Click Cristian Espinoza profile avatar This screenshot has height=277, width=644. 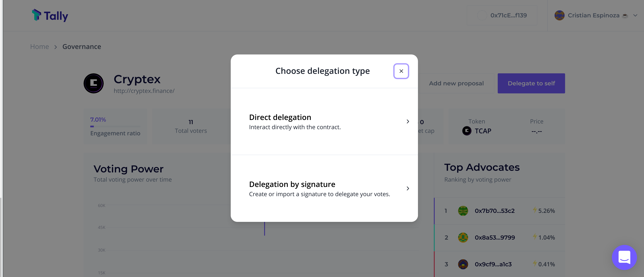tap(559, 16)
